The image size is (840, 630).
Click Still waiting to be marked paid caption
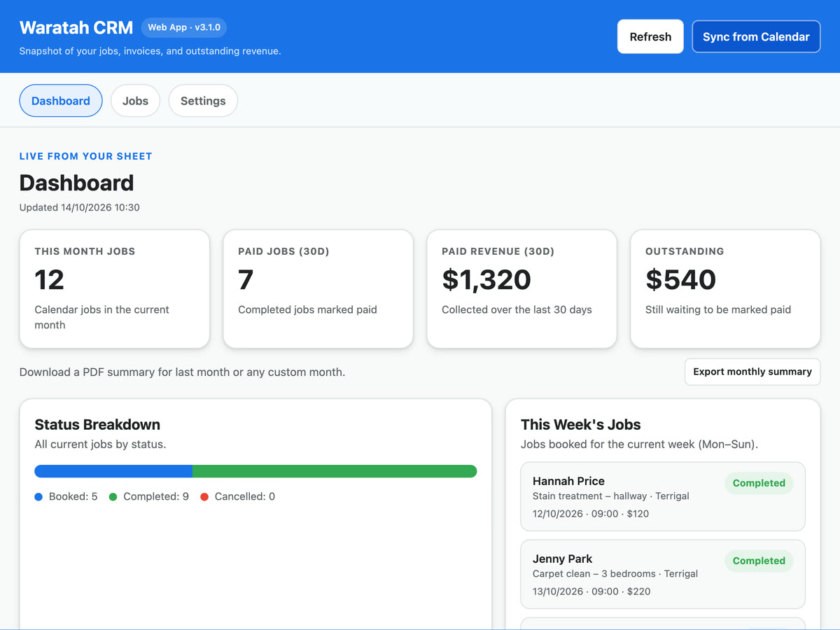[x=718, y=309]
